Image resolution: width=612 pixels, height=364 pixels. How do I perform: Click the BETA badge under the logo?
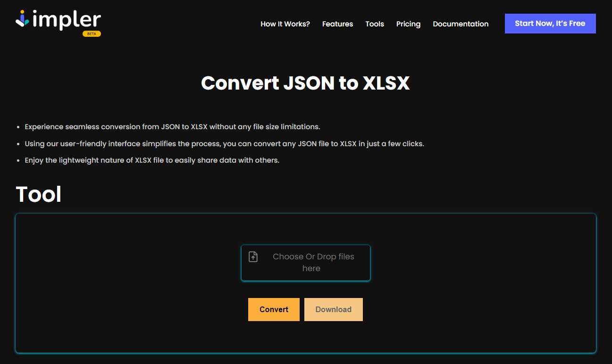(92, 34)
